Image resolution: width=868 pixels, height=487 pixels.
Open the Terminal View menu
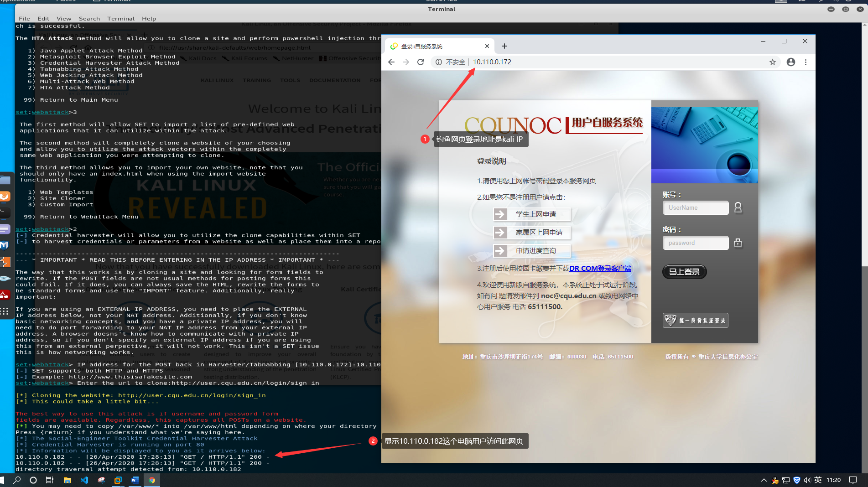64,19
